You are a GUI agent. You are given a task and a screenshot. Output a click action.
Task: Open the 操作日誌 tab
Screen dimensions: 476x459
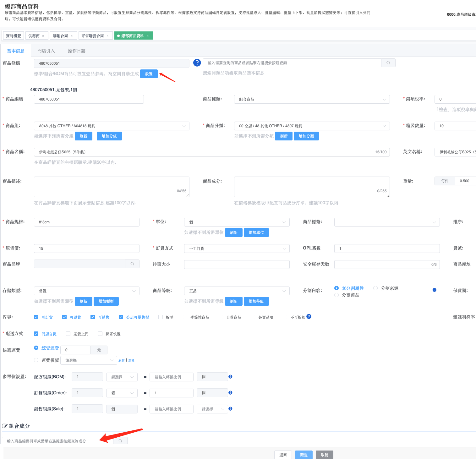[x=77, y=51]
